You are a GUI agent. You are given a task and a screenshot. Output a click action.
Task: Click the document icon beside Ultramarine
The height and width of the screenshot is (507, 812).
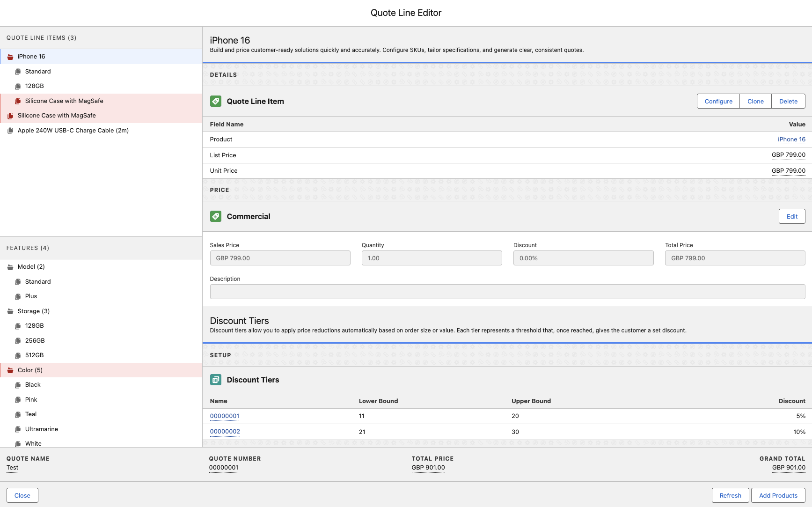[18, 429]
